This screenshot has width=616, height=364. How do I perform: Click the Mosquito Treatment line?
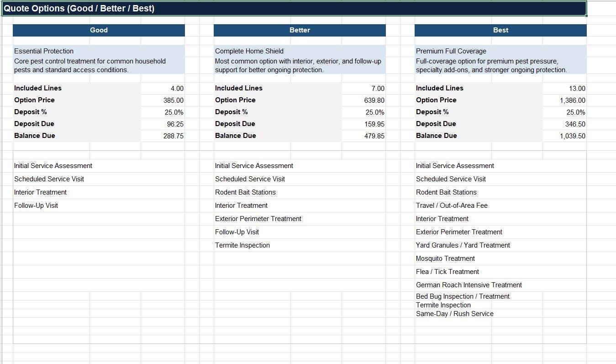click(x=500, y=258)
